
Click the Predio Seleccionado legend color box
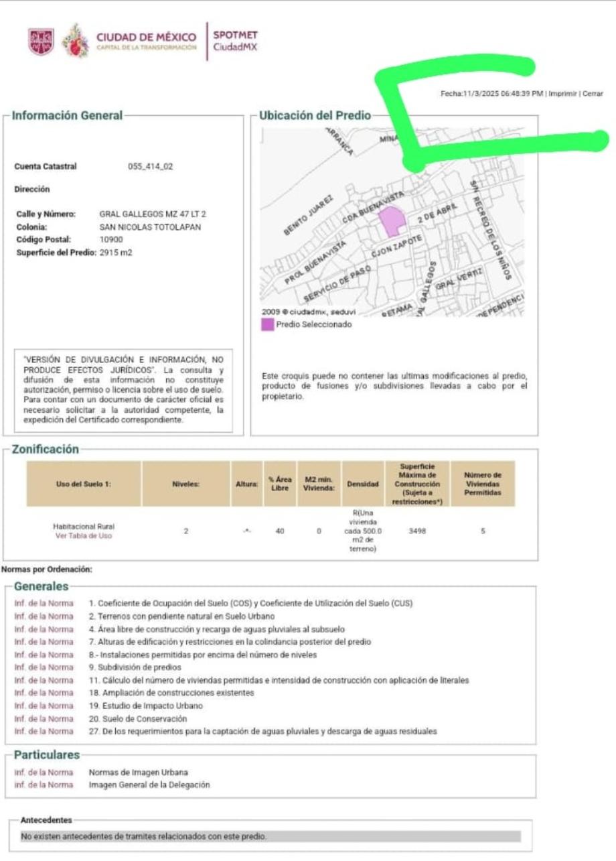[267, 324]
